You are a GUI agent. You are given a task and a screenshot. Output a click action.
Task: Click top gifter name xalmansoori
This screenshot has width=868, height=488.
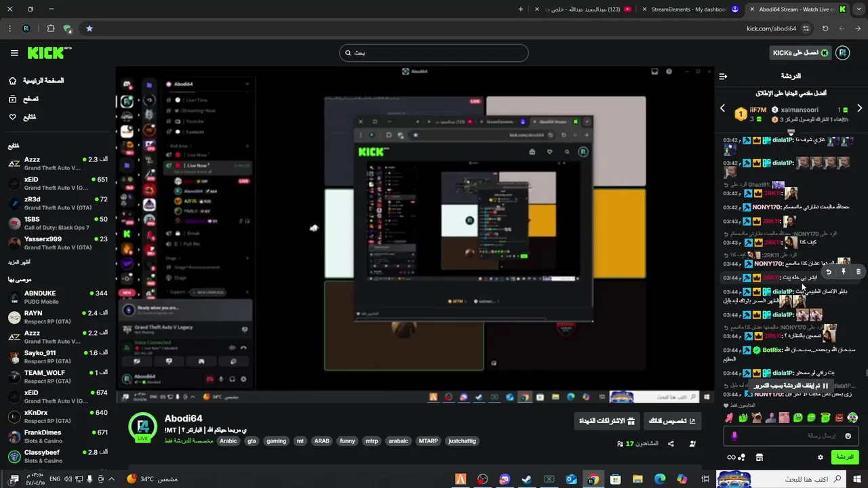pos(800,110)
